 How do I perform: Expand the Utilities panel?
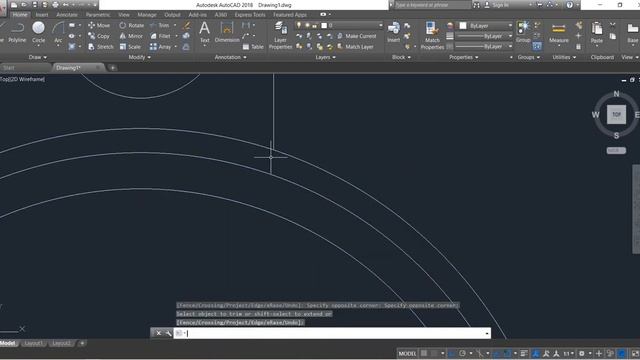pyautogui.click(x=564, y=57)
